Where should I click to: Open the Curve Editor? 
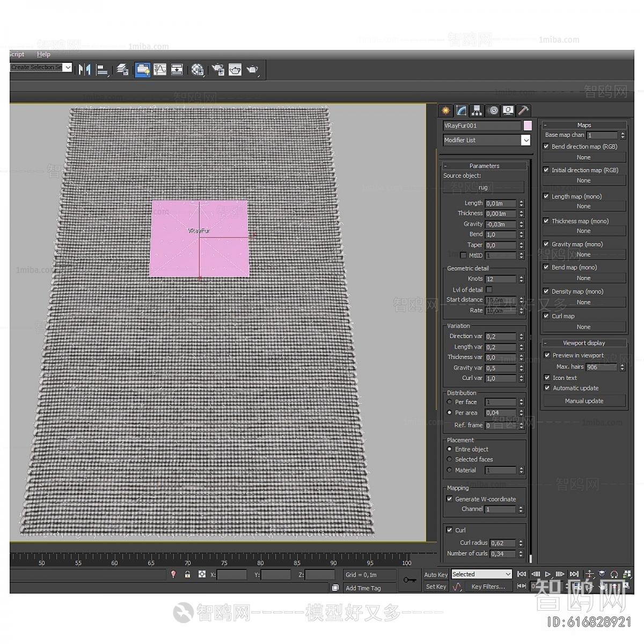pyautogui.click(x=160, y=70)
